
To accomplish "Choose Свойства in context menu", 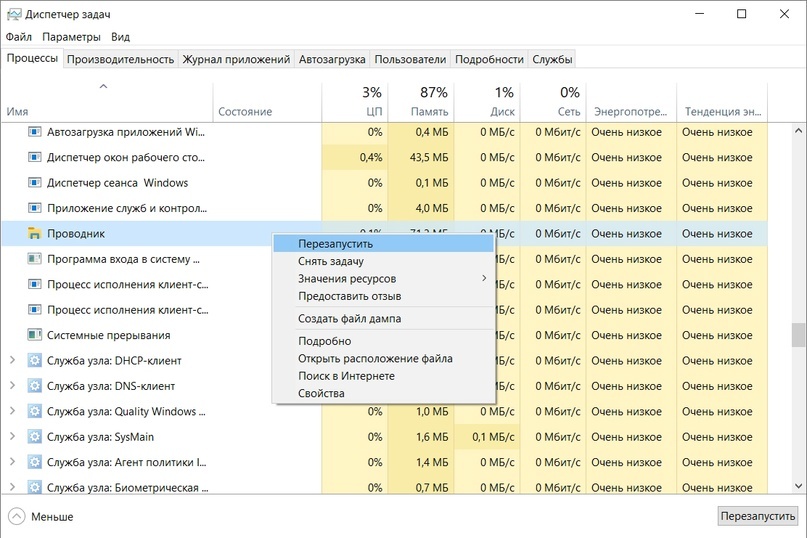I will 383,393.
